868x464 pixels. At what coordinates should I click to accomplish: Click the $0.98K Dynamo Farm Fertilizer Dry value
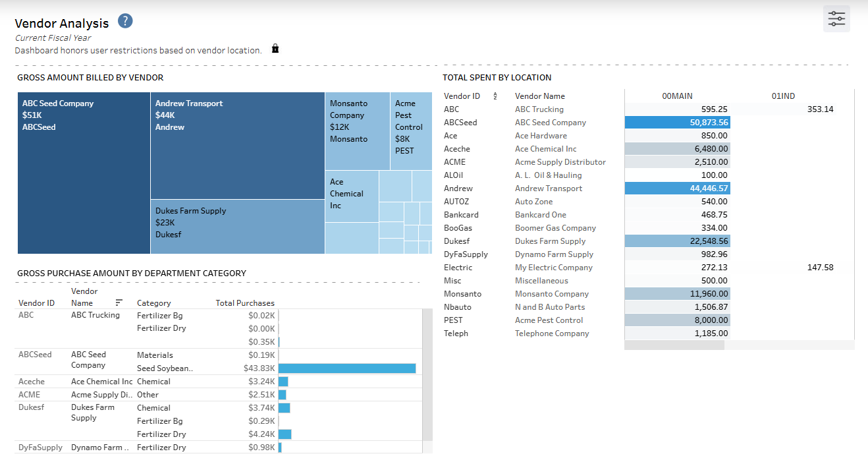coord(261,448)
